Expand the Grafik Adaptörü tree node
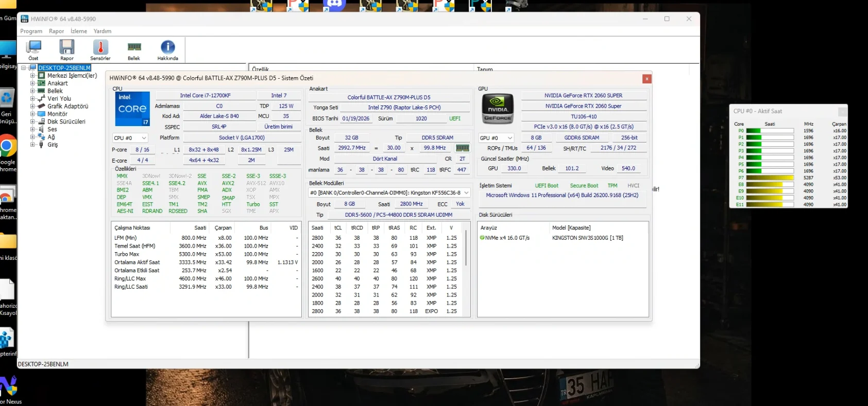Image resolution: width=868 pixels, height=406 pixels. 32,107
